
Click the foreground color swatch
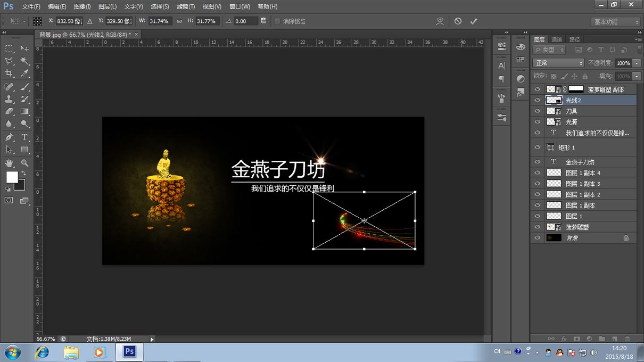click(12, 177)
